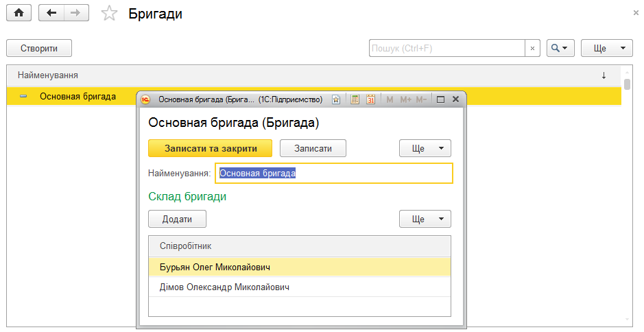This screenshot has width=644, height=332.
Task: Select row Дімов Олександр Миколайович
Action: [x=300, y=287]
